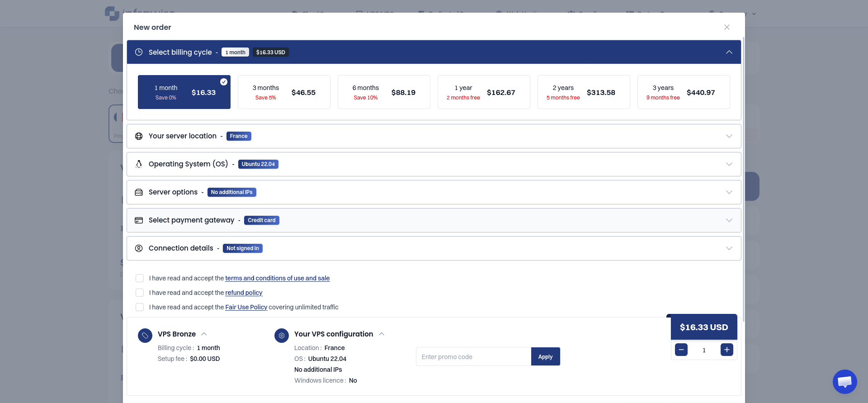Click the Credit card badge
This screenshot has height=403, width=868.
[x=262, y=220]
